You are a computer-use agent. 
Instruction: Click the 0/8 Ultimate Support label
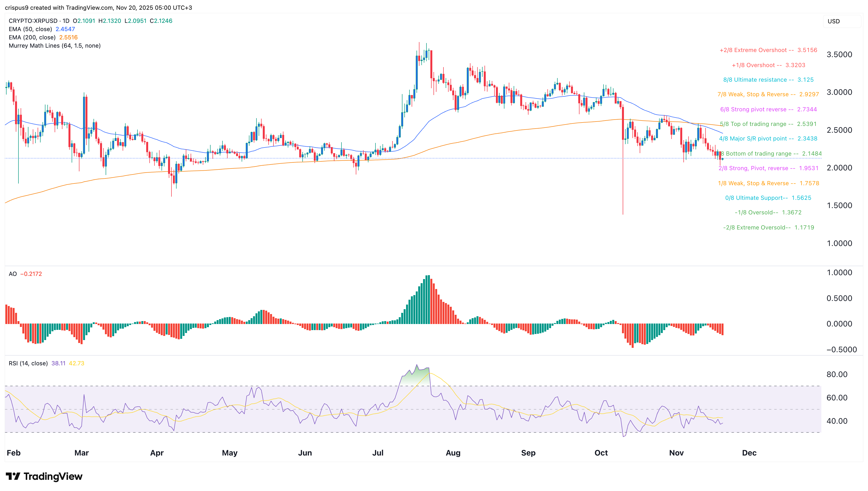tap(768, 198)
